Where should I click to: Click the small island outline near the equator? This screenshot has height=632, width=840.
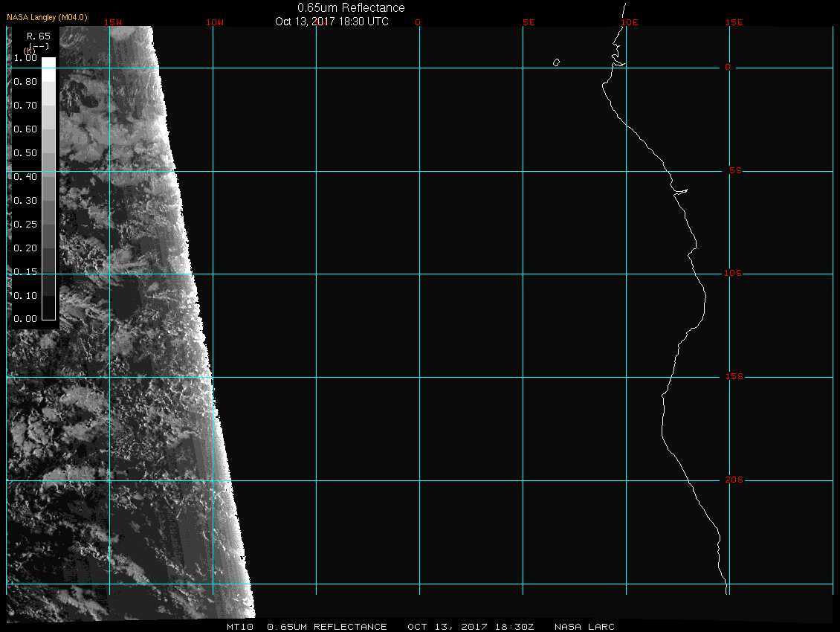click(556, 62)
